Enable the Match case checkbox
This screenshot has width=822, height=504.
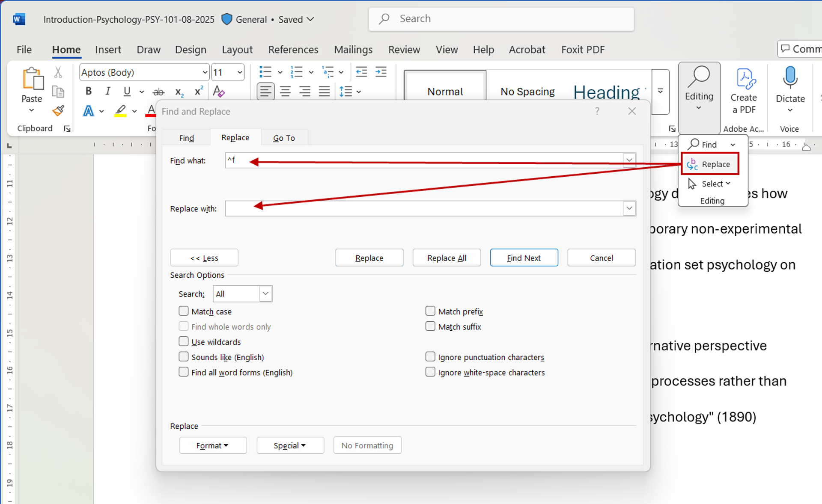[x=184, y=311]
